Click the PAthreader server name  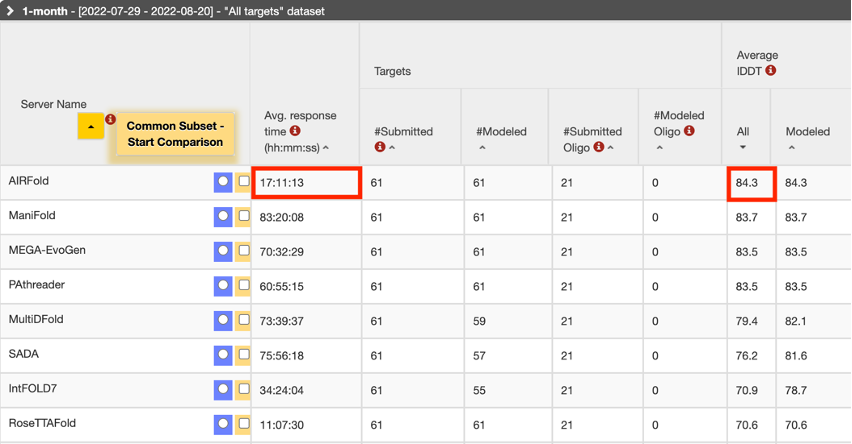click(35, 285)
